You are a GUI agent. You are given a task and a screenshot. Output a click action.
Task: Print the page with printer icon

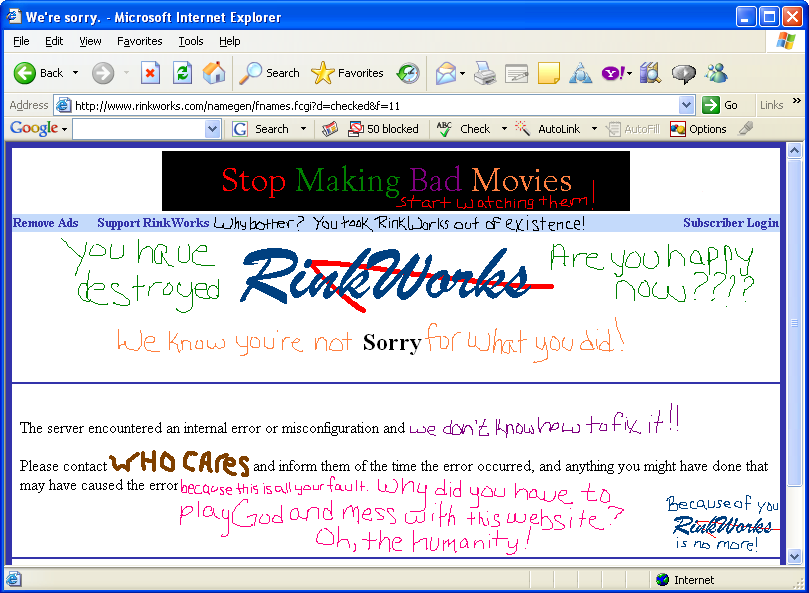pos(485,73)
